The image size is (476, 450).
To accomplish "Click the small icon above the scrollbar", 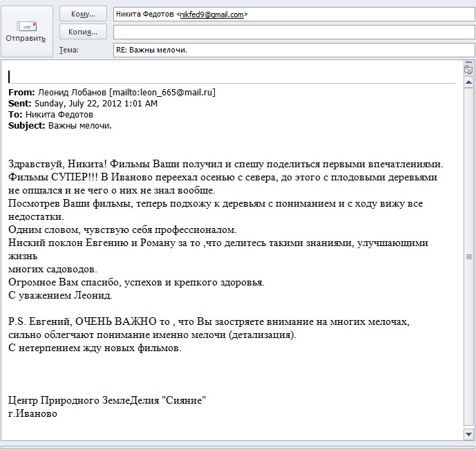I will pos(468,70).
